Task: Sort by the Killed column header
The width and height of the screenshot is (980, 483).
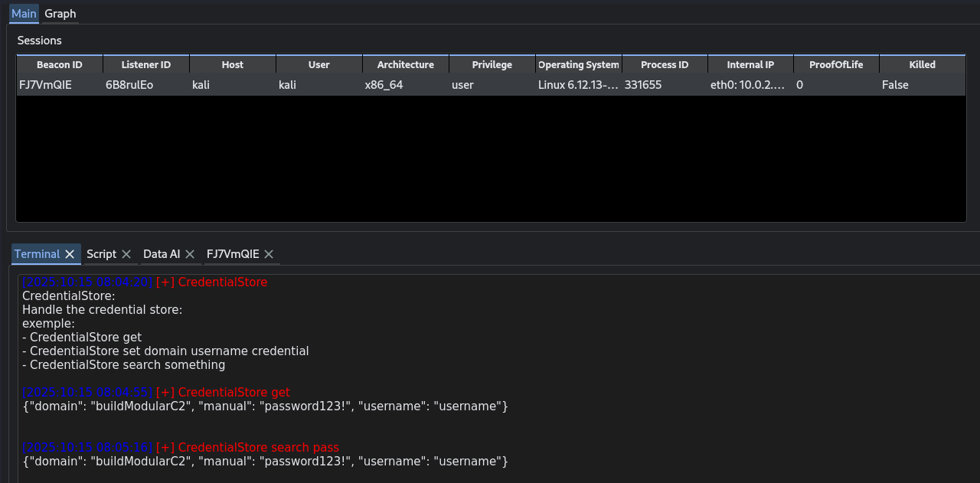Action: 922,65
